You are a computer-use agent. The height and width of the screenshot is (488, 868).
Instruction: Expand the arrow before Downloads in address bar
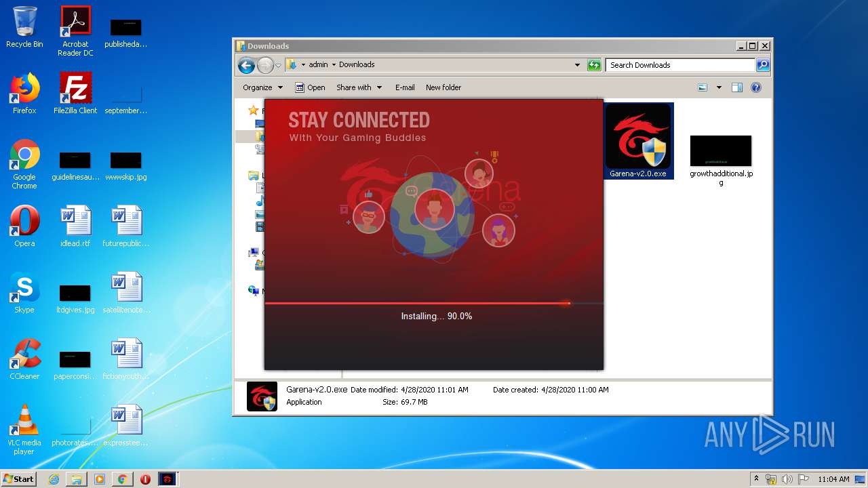pos(334,65)
